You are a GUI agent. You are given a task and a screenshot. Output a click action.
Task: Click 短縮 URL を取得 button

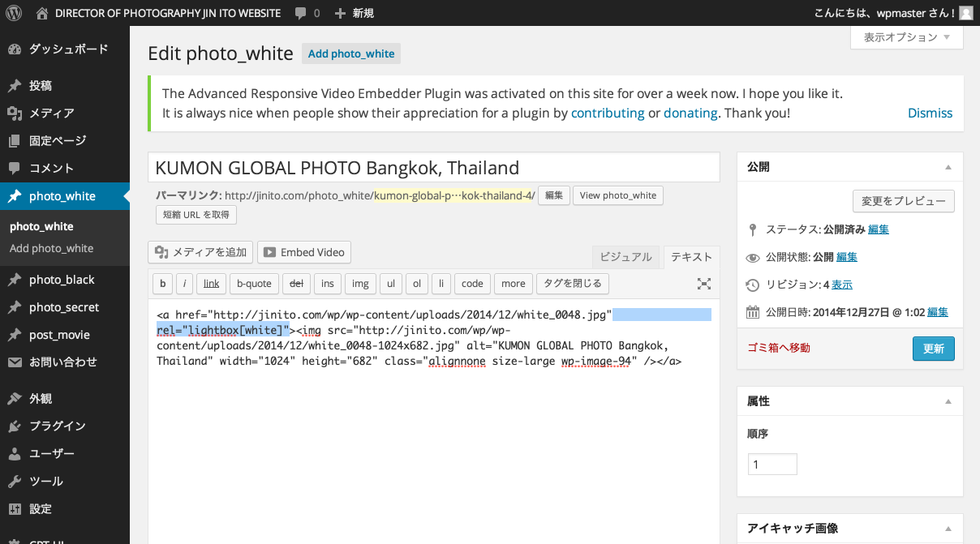196,215
